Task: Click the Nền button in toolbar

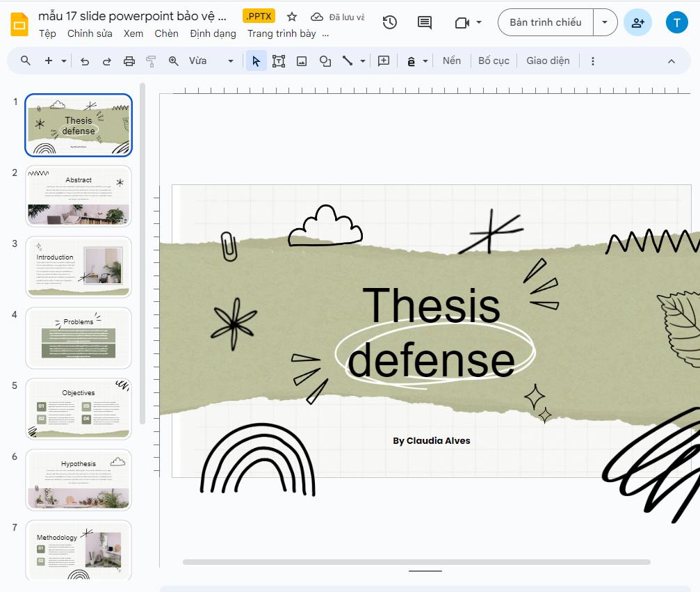Action: (452, 61)
